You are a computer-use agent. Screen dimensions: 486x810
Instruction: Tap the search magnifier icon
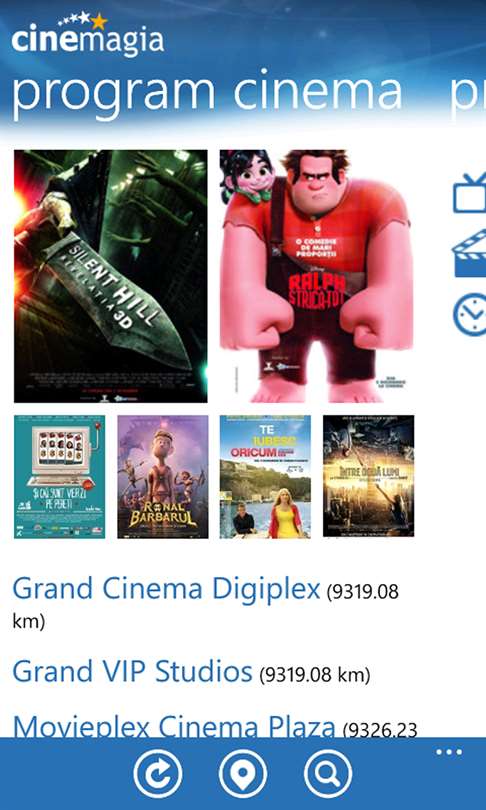[x=328, y=774]
